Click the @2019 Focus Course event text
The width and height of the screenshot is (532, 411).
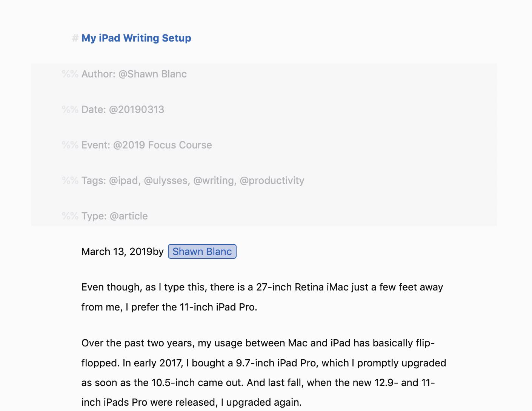[x=162, y=145]
